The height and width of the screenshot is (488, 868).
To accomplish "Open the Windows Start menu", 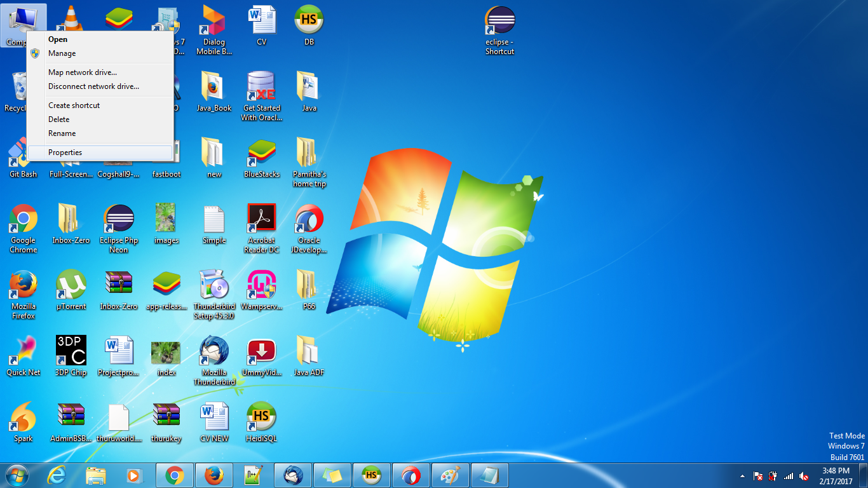I will 17,475.
